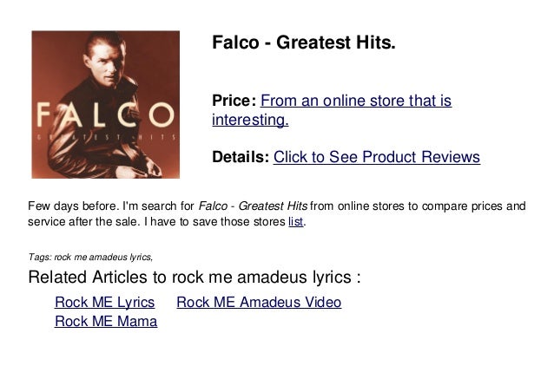554x392 pixels.
Task: Open the 'From an online store' price link
Action: pyautogui.click(x=332, y=110)
